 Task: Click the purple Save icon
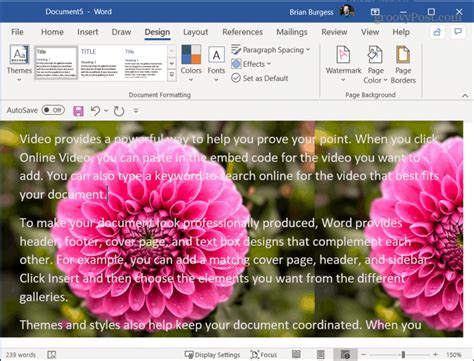(78, 111)
